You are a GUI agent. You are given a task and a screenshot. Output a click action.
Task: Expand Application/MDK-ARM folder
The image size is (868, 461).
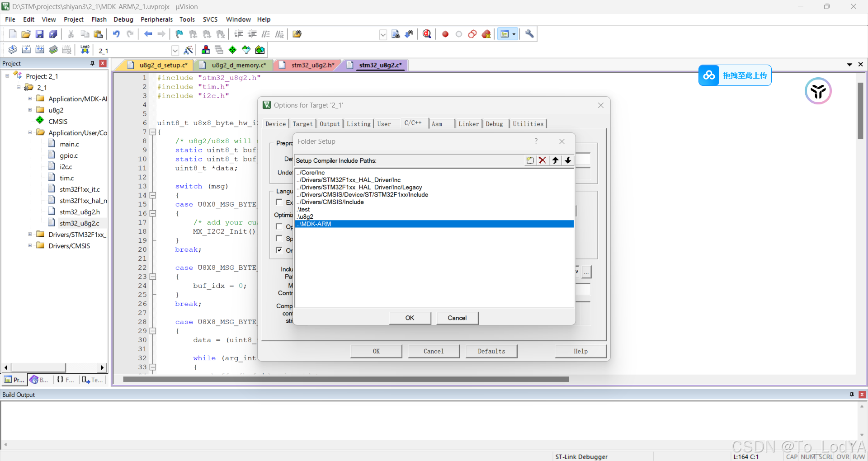coord(30,99)
